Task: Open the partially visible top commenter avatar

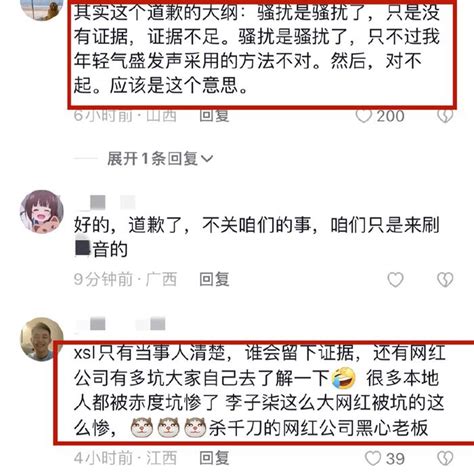Action: (x=42, y=10)
